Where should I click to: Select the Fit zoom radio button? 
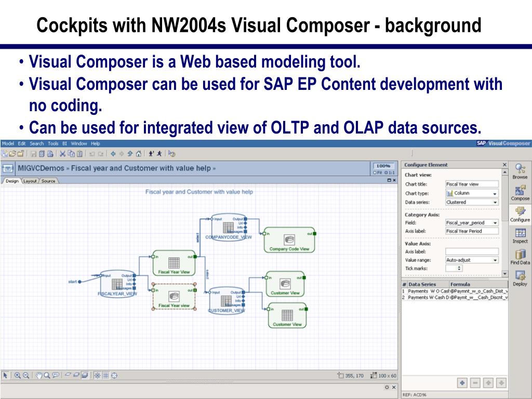(375, 172)
